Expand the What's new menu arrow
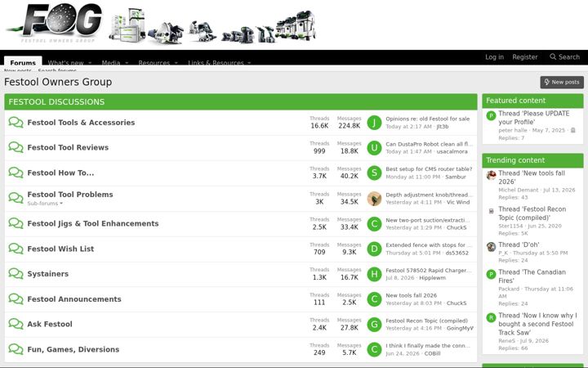The height and width of the screenshot is (368, 588). 90,63
